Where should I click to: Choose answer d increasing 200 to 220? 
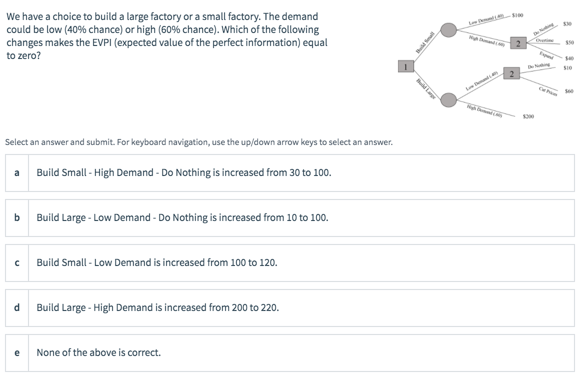[x=157, y=307]
